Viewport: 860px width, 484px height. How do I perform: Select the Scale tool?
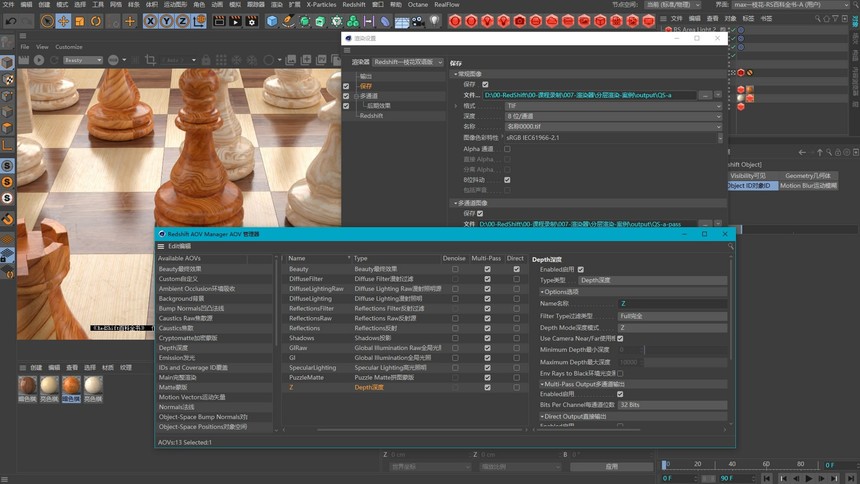coord(80,21)
